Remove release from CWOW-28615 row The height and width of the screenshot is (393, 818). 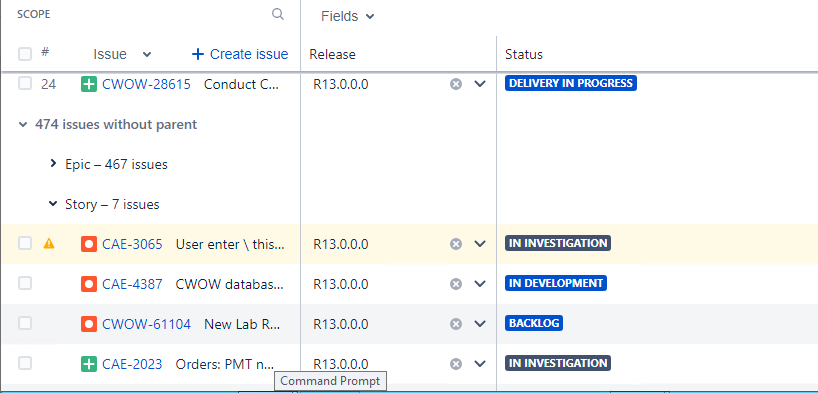pyautogui.click(x=456, y=84)
